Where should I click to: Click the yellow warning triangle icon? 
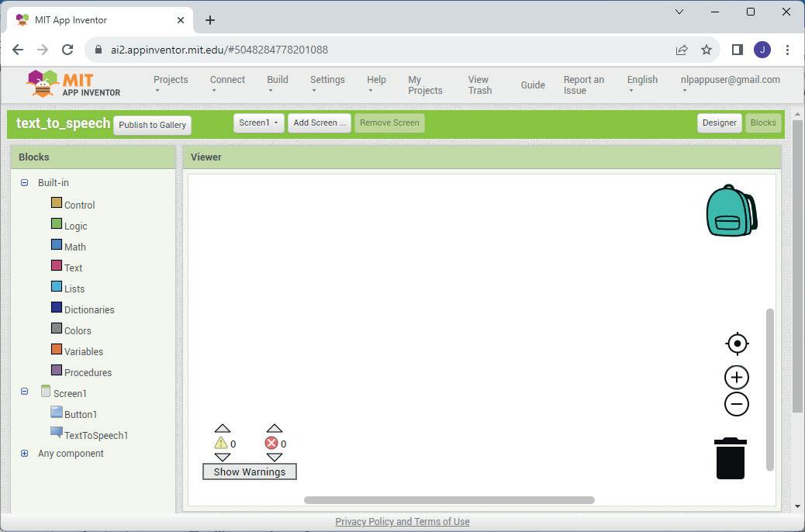coord(221,443)
